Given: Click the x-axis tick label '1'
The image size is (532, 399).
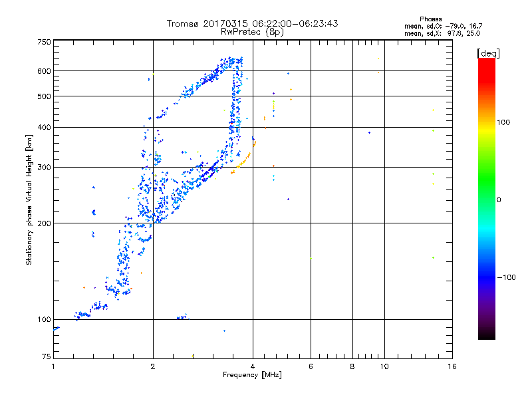Looking at the screenshot, I should click(53, 366).
